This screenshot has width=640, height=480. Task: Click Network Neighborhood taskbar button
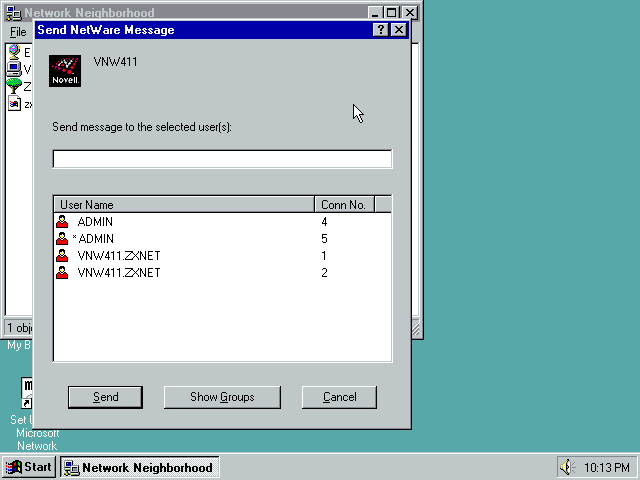click(x=140, y=467)
